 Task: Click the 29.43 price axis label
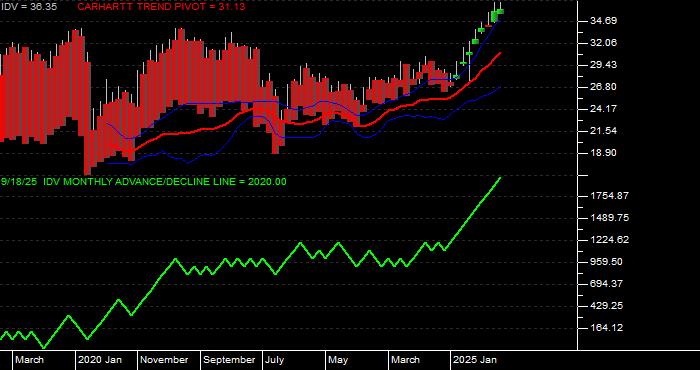603,65
